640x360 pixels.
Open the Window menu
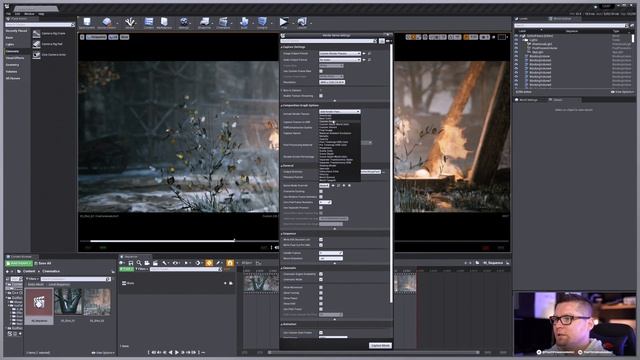point(29,14)
